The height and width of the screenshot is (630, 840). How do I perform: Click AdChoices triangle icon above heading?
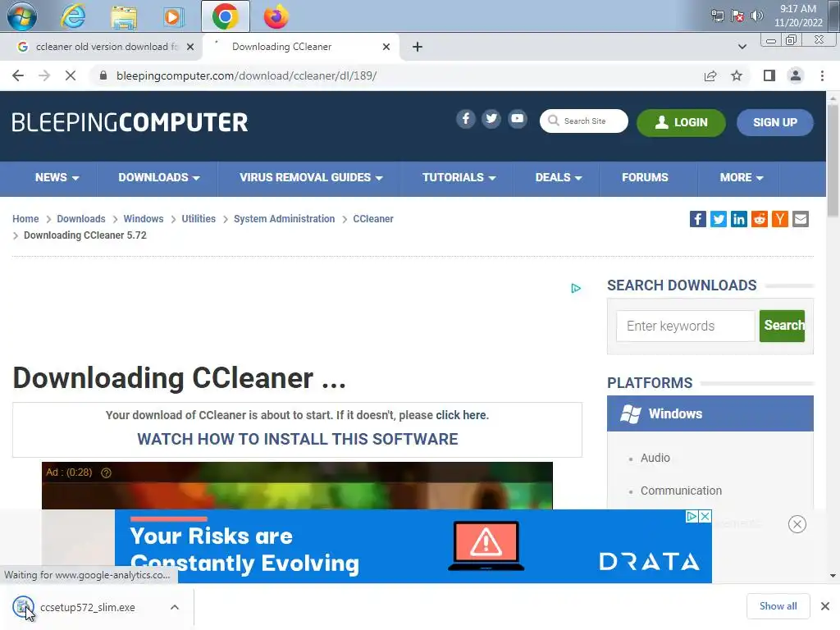click(576, 288)
